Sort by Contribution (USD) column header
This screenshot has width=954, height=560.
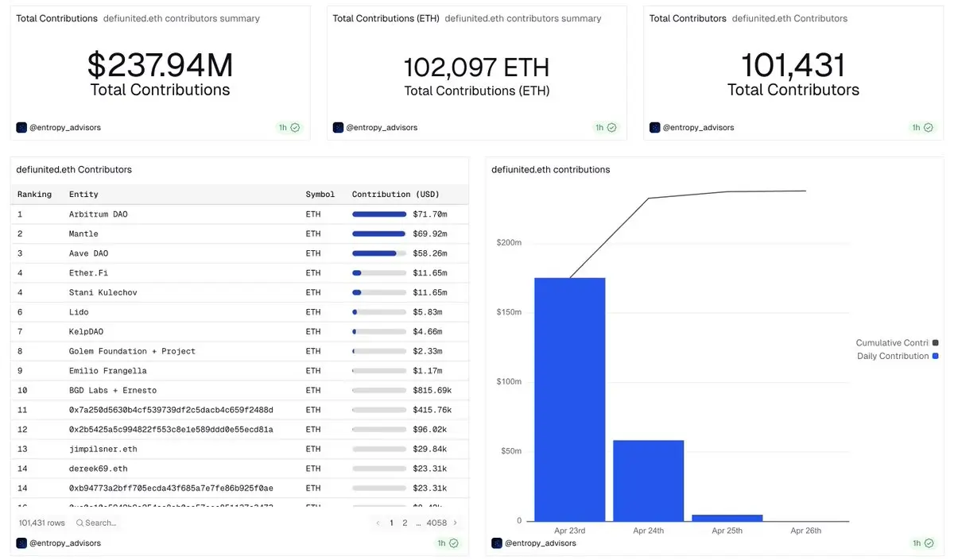(x=396, y=195)
